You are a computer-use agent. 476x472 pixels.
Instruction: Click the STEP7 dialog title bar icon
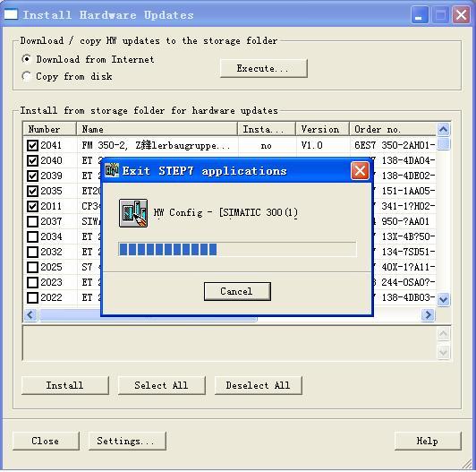tap(112, 170)
